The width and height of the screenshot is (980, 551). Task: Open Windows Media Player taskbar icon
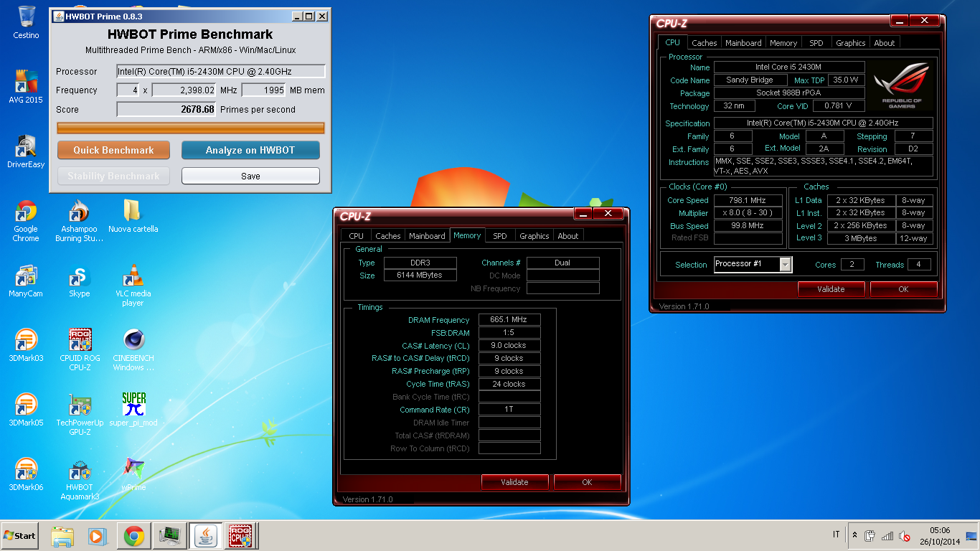coord(97,536)
